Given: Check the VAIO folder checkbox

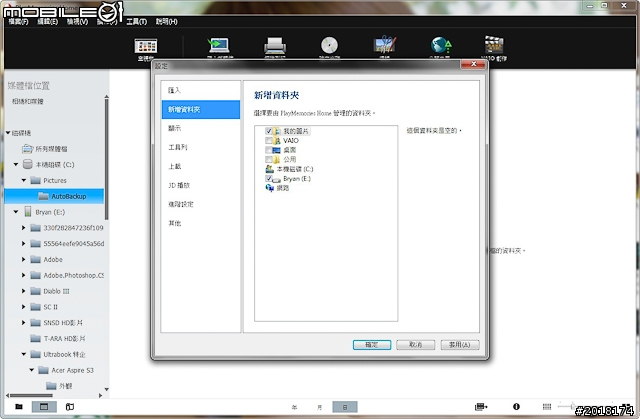Looking at the screenshot, I should tap(269, 141).
